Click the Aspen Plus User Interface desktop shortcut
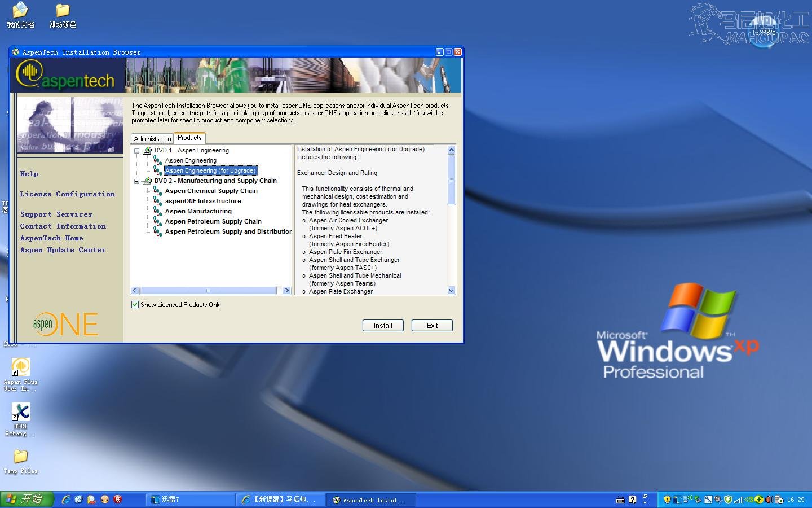 pyautogui.click(x=20, y=375)
